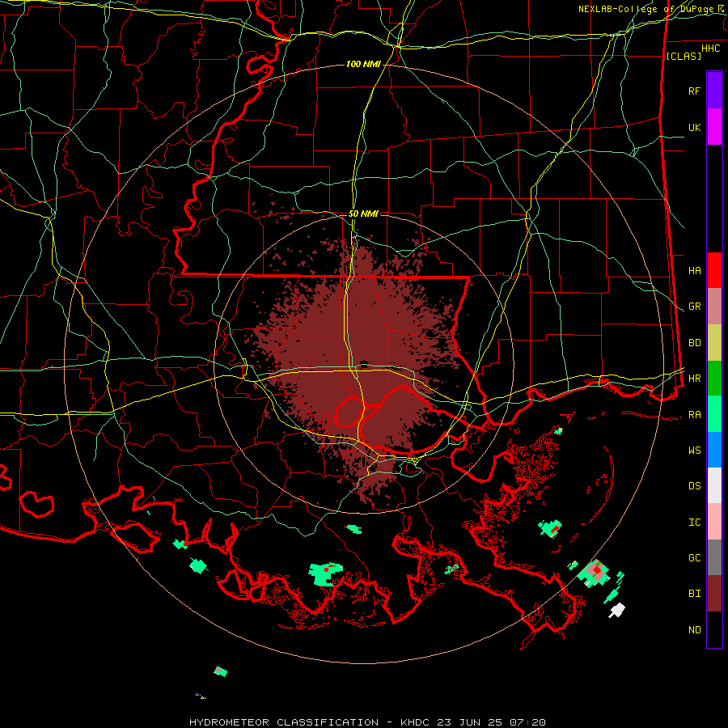Click the RA legend label
The height and width of the screenshot is (728, 728).
pos(694,415)
